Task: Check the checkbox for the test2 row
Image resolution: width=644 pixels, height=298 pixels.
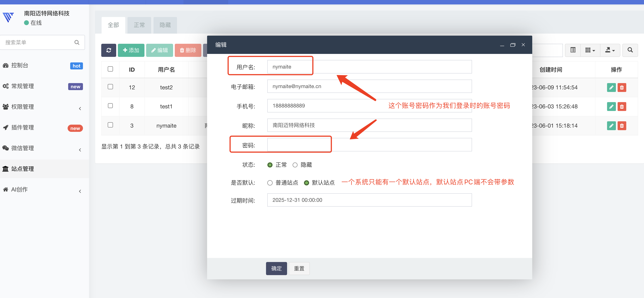Action: click(x=110, y=87)
